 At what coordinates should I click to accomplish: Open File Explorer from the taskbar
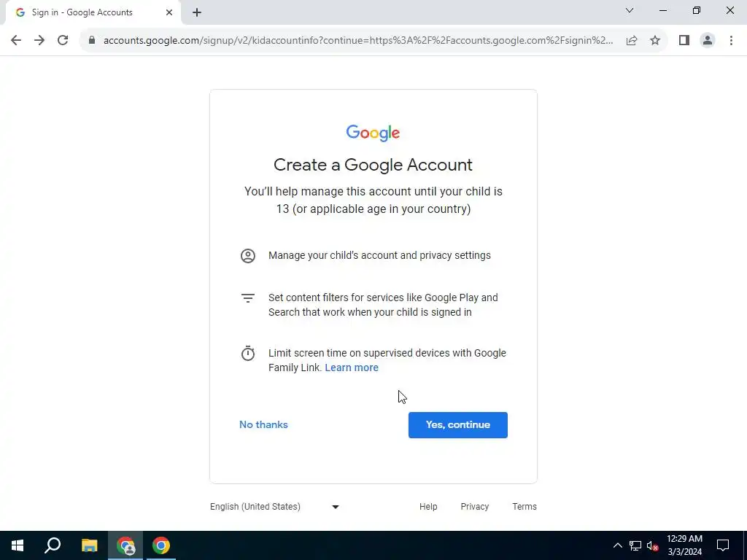[x=89, y=545]
